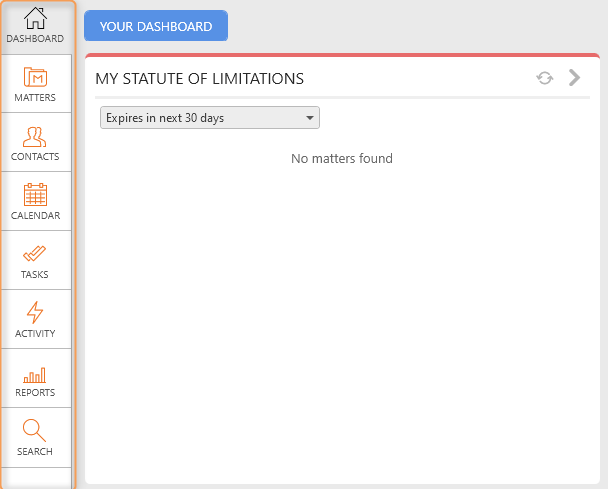Expand Statute of Limitations with right chevron
The width and height of the screenshot is (608, 489).
574,78
